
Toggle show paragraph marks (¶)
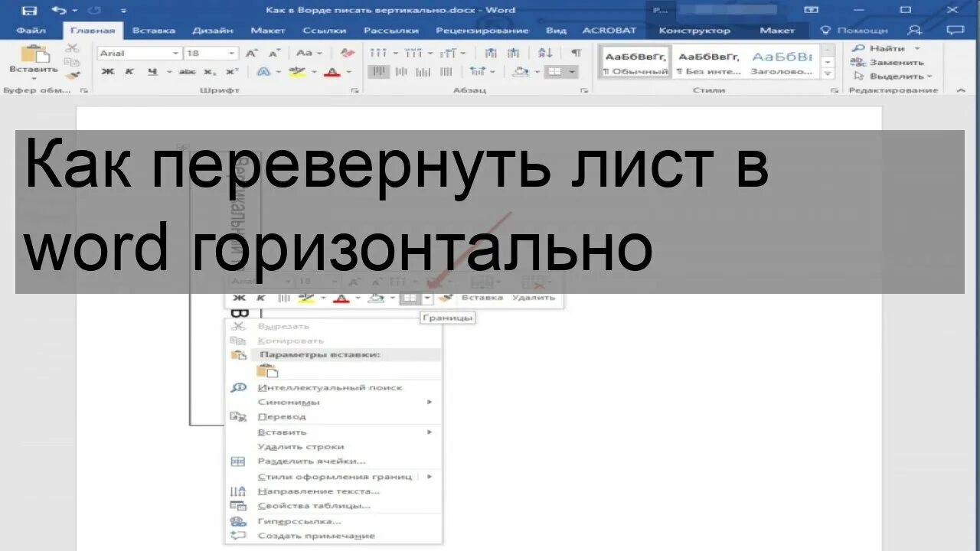[x=576, y=53]
